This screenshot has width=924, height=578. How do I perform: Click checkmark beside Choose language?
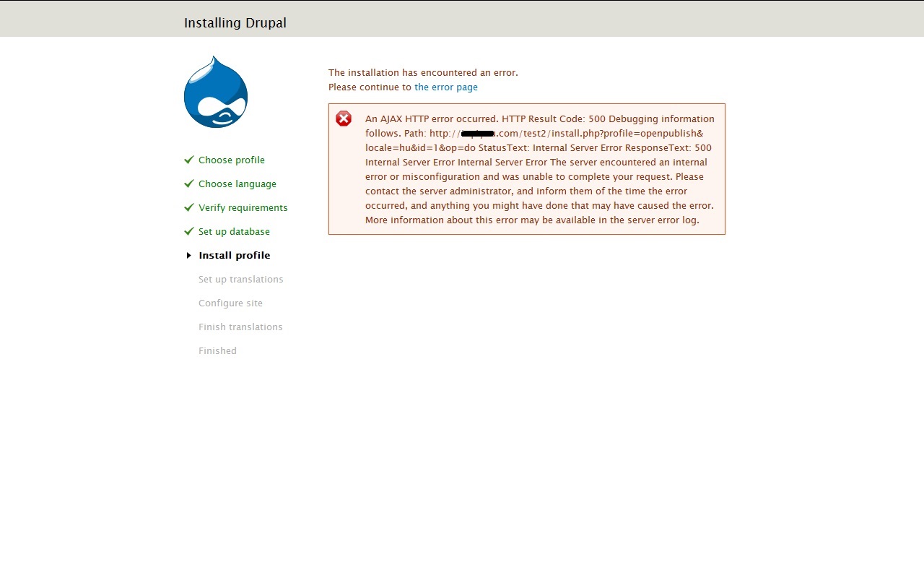tap(189, 184)
